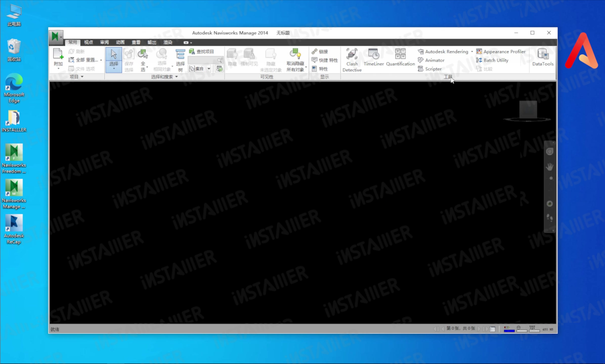This screenshot has height=364, width=605.
Task: Open the 选择树 (Selection Tree) panel
Action: click(180, 60)
